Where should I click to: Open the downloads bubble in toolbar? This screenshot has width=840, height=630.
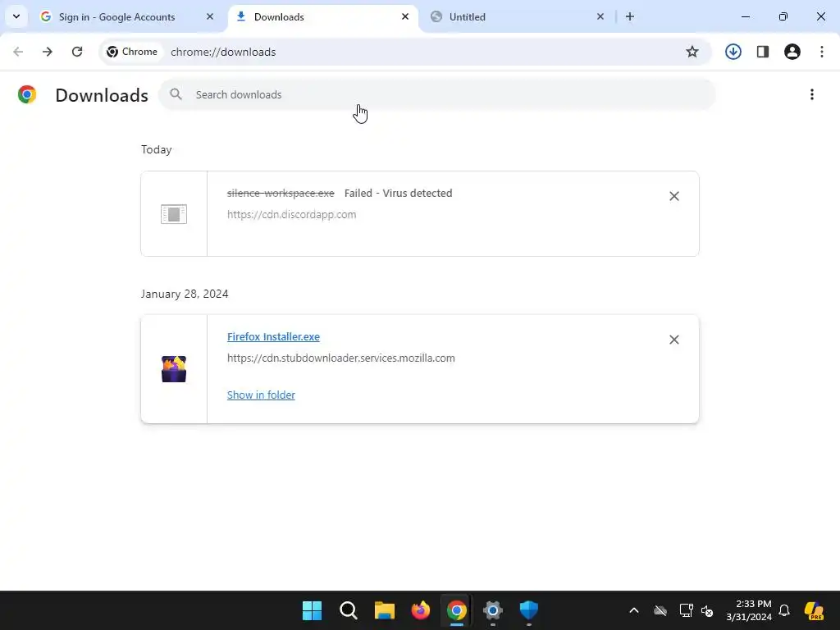click(733, 52)
